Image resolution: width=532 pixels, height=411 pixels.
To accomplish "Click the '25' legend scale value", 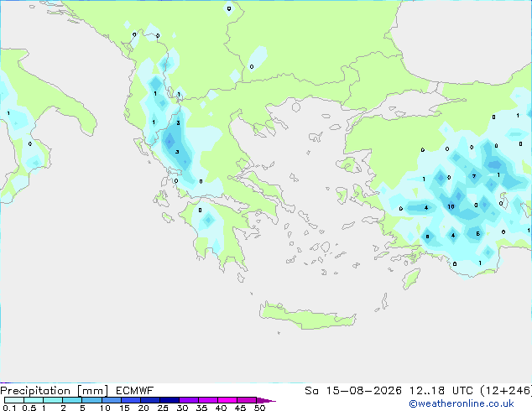I will point(163,408).
